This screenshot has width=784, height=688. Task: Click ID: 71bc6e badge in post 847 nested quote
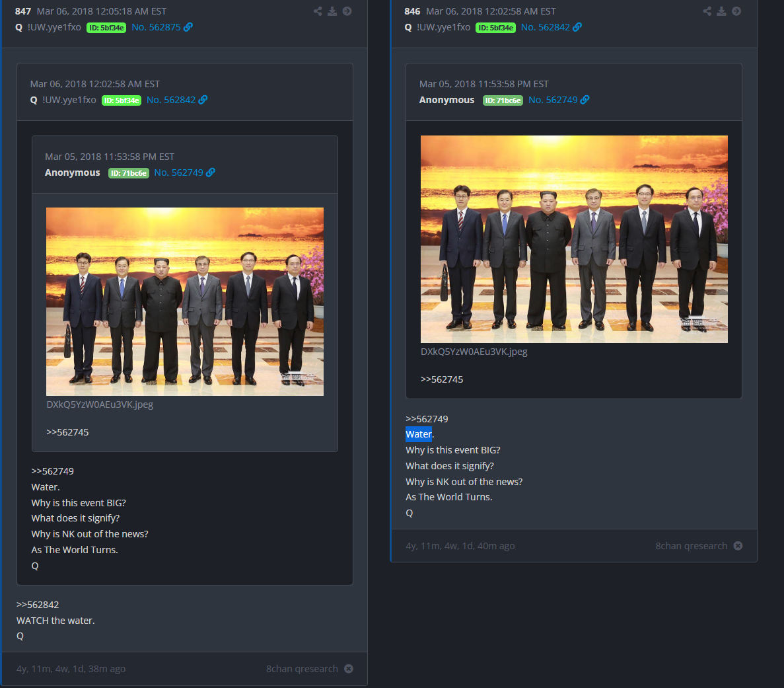pyautogui.click(x=129, y=172)
